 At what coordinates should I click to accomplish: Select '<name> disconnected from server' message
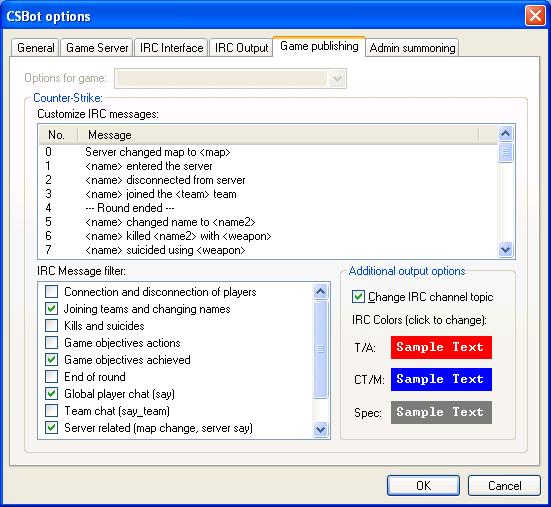pyautogui.click(x=268, y=180)
